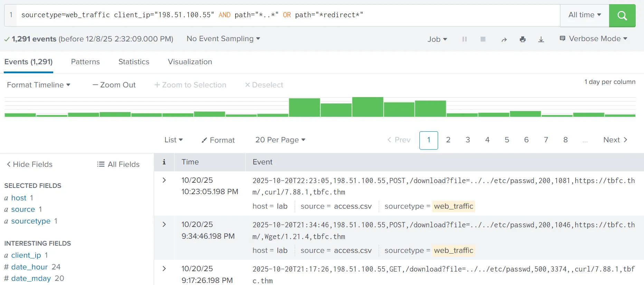The height and width of the screenshot is (285, 644).
Task: Go to results page 2
Action: pos(448,140)
